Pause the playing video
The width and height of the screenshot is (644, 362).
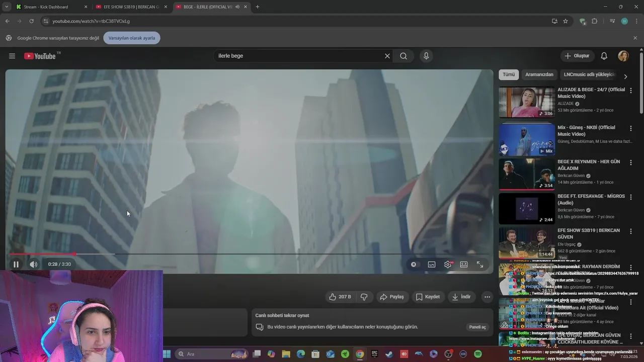coord(16,264)
